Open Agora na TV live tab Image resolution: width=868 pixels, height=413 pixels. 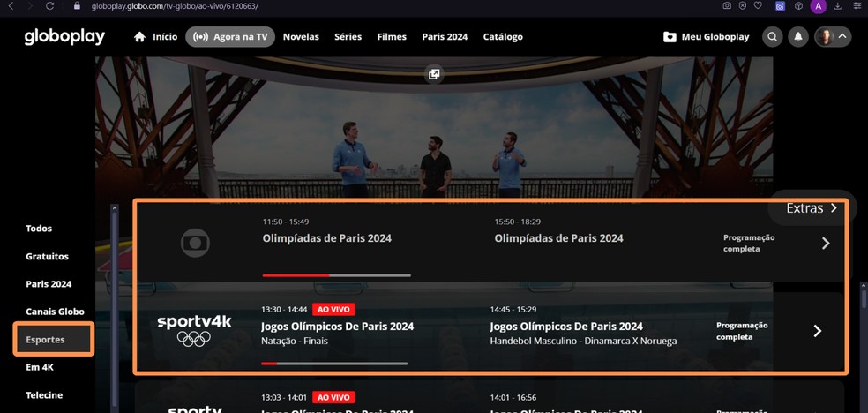(x=230, y=36)
